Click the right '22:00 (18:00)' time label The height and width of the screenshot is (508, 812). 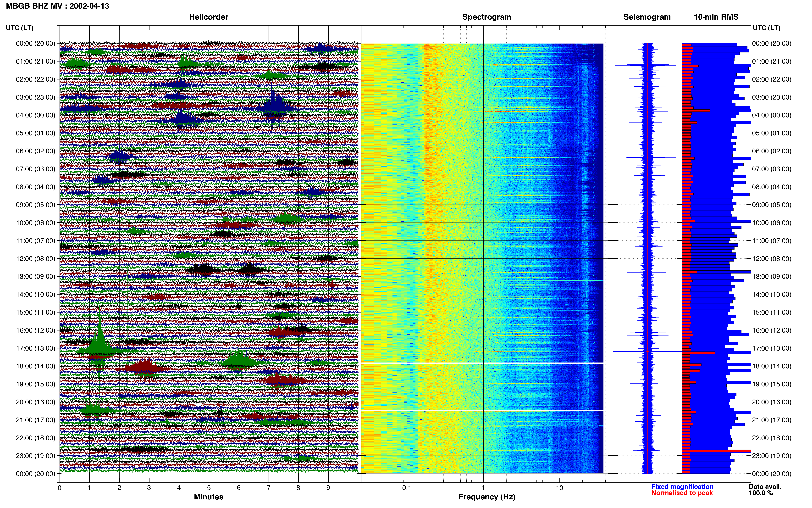(772, 438)
